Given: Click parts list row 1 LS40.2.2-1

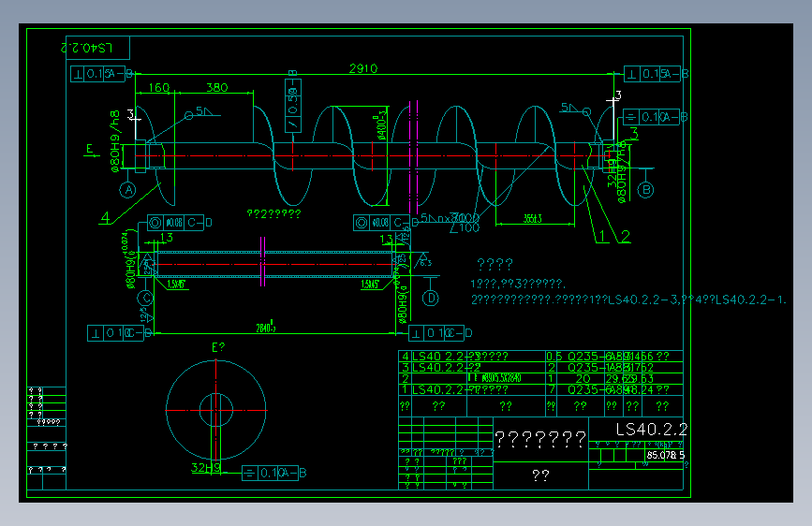Looking at the screenshot, I should [x=540, y=389].
